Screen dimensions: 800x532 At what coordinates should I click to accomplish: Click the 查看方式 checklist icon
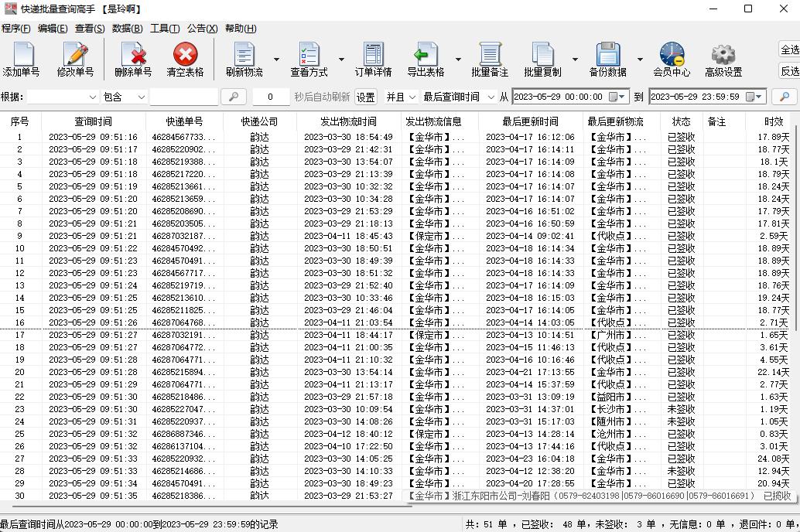point(309,54)
